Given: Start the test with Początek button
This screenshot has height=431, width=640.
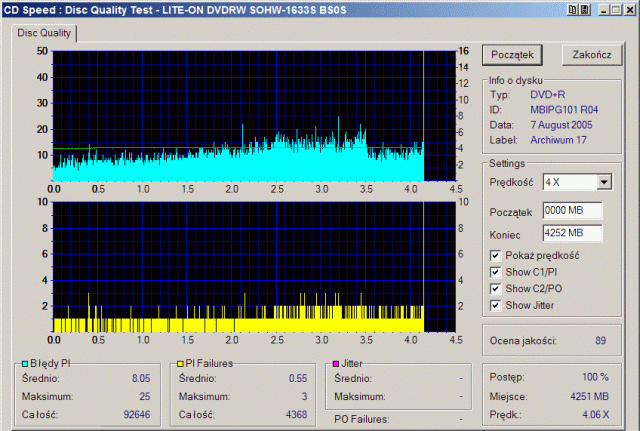Looking at the screenshot, I should coord(512,55).
